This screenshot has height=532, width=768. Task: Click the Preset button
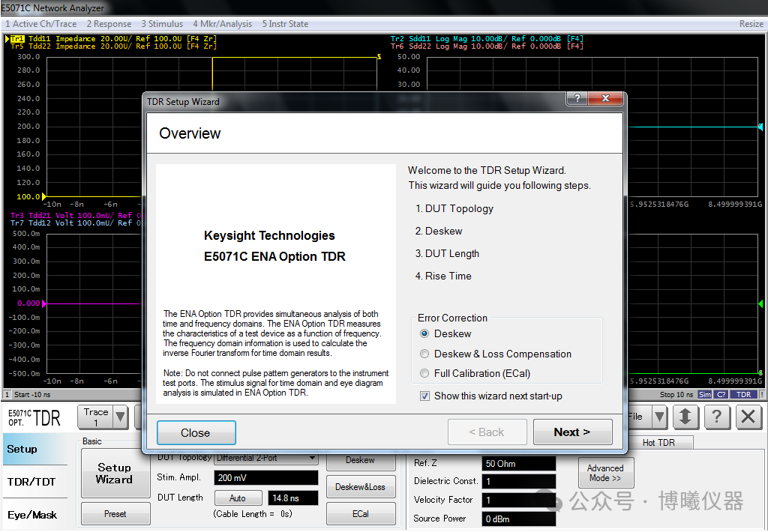point(115,514)
